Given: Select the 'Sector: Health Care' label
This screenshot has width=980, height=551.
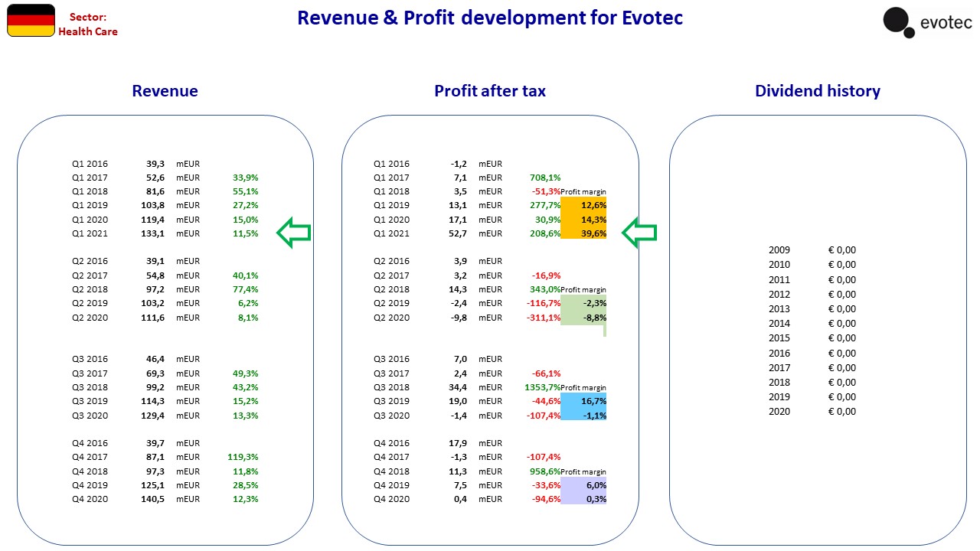Looking at the screenshot, I should [x=88, y=24].
